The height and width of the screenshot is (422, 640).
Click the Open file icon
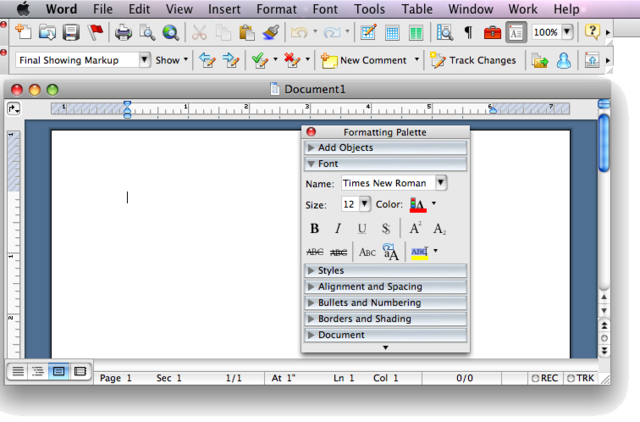(x=47, y=32)
